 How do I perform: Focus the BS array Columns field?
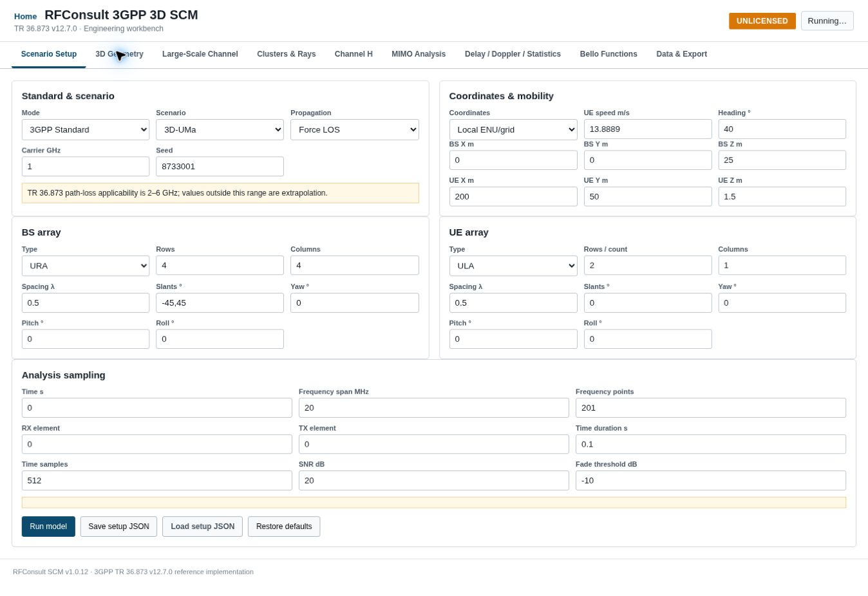[355, 265]
